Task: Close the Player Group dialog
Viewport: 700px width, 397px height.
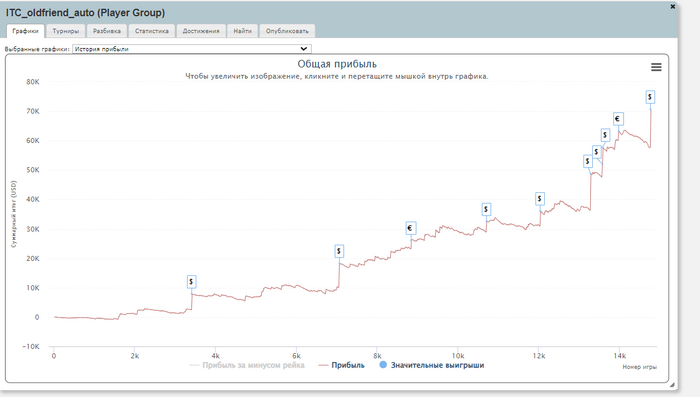Action: (x=673, y=6)
